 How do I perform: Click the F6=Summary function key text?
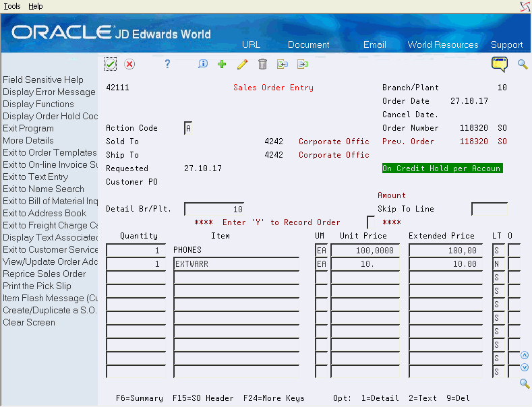point(140,398)
